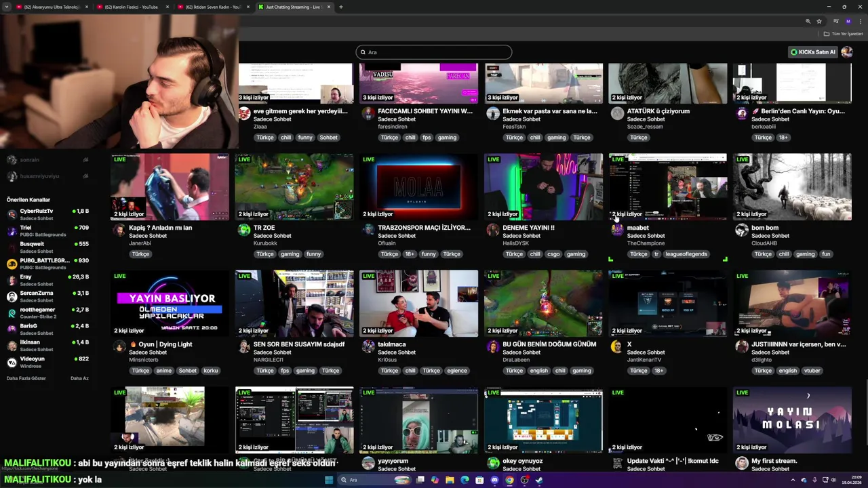Viewport: 868px width, 488px height.
Task: Click the korku tag under Dying Light stream
Action: [x=211, y=371]
